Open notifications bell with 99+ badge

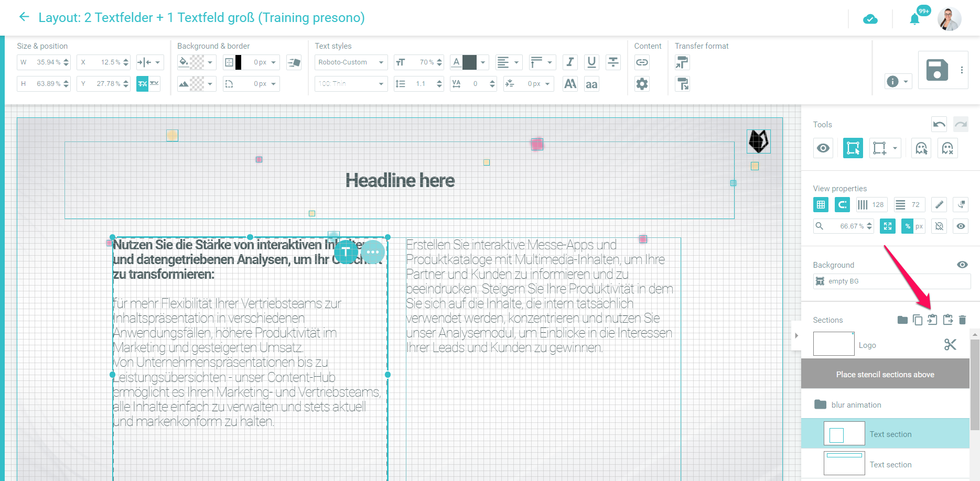(915, 19)
